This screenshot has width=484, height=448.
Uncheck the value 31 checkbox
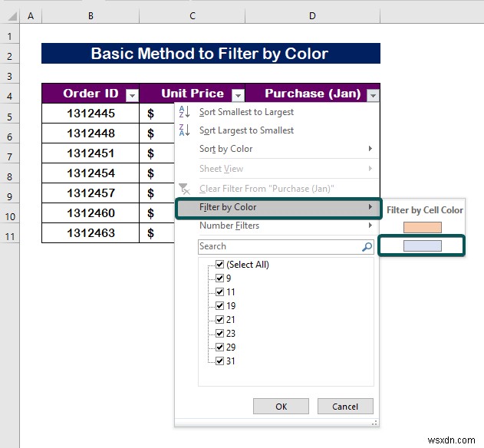tap(219, 361)
